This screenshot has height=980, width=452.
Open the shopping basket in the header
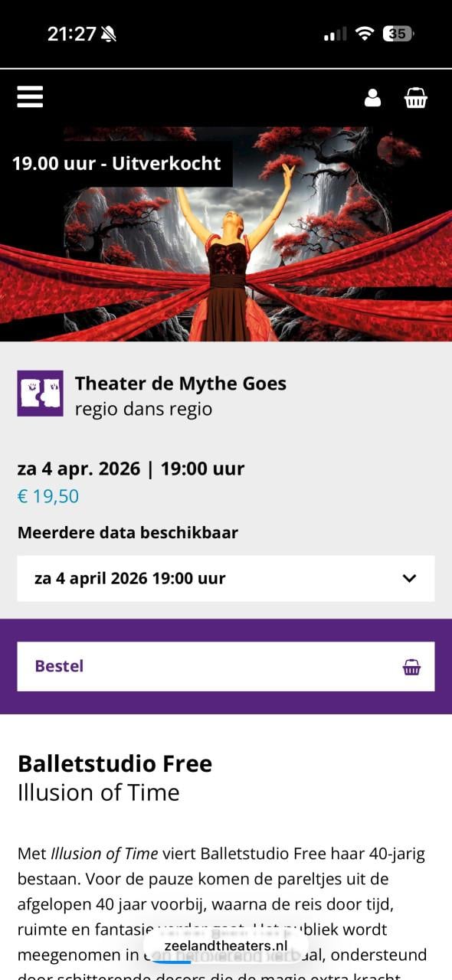(x=416, y=98)
